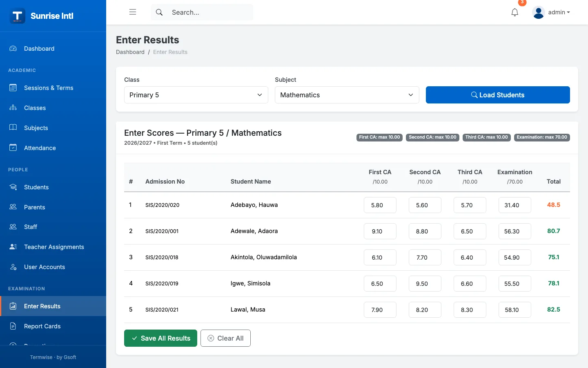Click Adewale Adaora's Third CA field
This screenshot has width=588, height=368.
470,231
